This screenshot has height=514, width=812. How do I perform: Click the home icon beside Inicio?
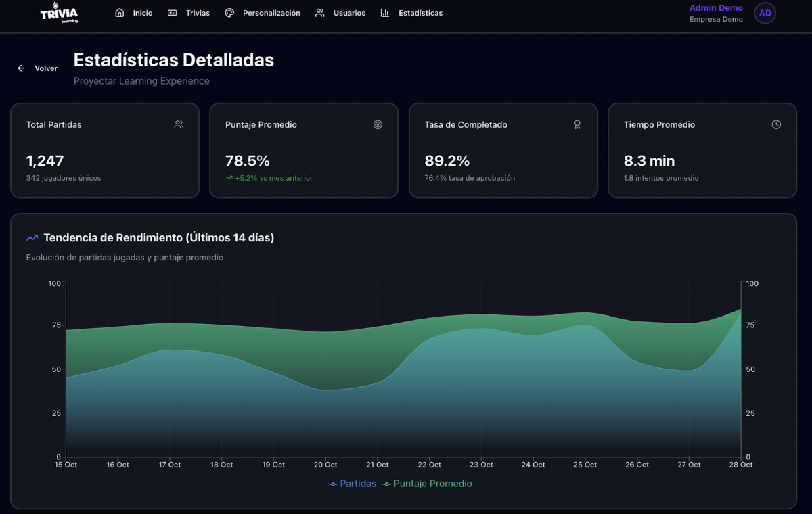tap(120, 13)
